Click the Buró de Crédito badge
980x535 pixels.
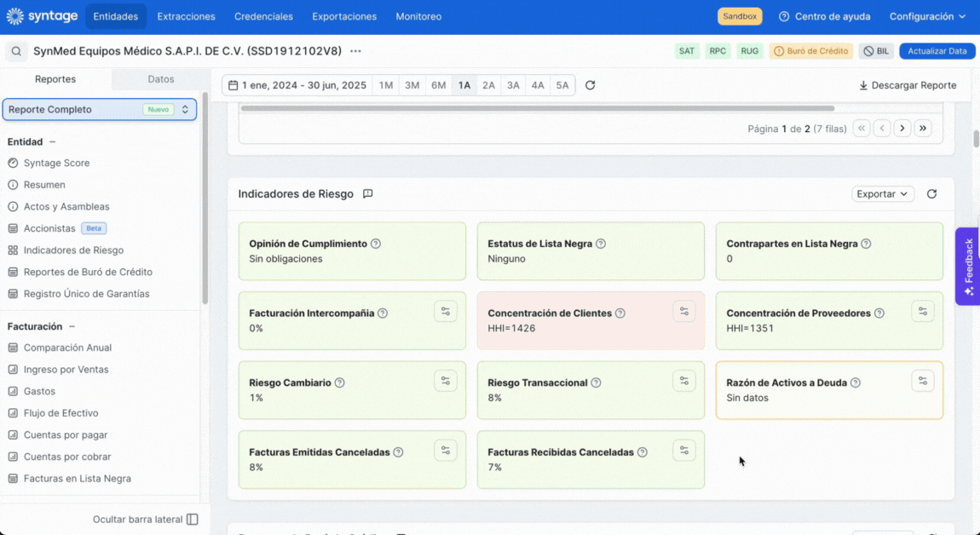point(811,51)
